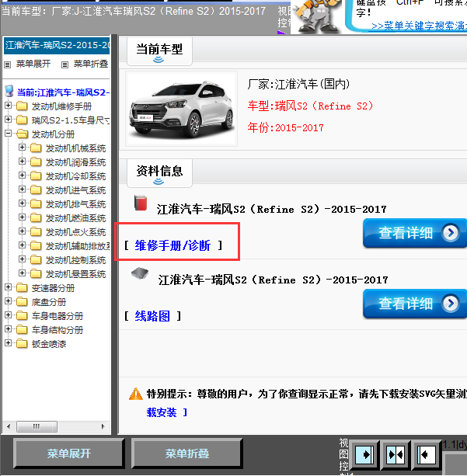Expand the 钣金喷漆 node
Viewport: 467px width, 476px height.
click(9, 342)
